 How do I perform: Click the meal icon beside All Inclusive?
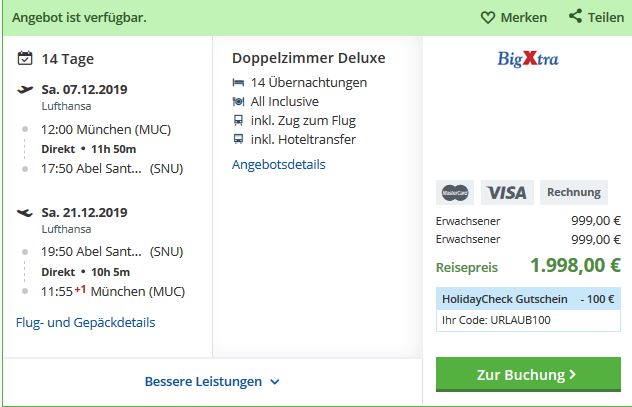[238, 102]
